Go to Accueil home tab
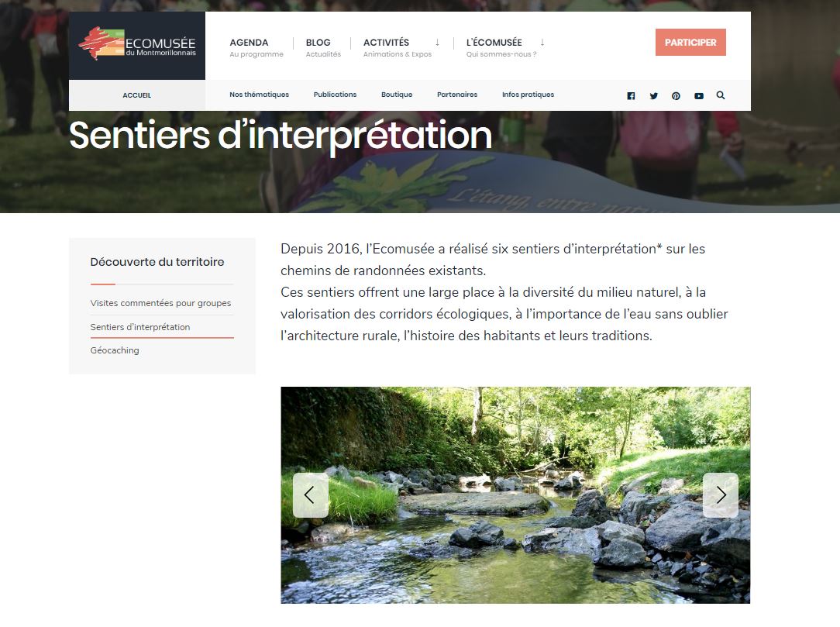This screenshot has width=840, height=627. point(136,95)
